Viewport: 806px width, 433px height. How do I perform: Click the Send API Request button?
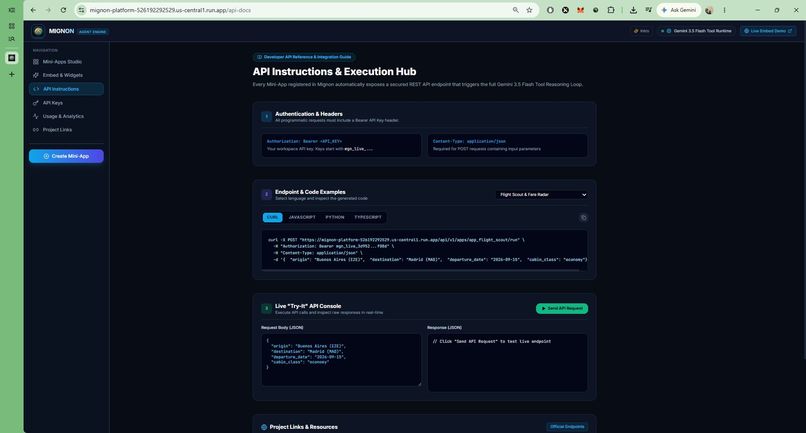(562, 308)
